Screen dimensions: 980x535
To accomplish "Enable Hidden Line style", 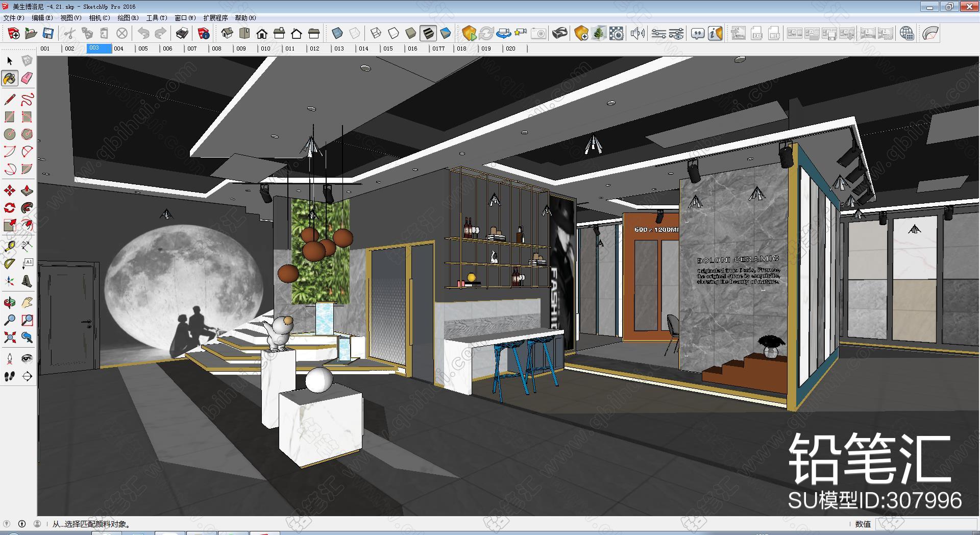I will tap(394, 34).
